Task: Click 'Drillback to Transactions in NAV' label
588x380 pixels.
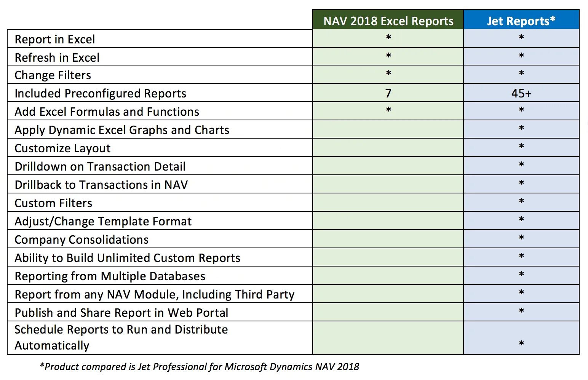Action: click(101, 185)
